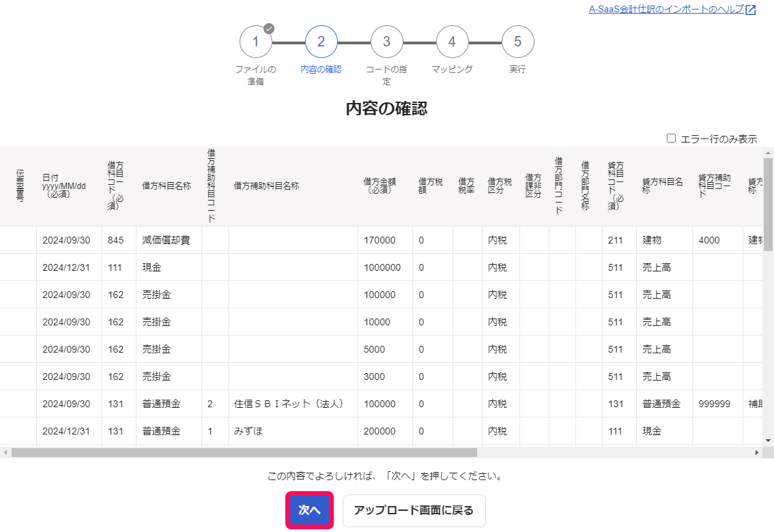Click step 4 circle マッピング
The image size is (774, 532).
[452, 42]
